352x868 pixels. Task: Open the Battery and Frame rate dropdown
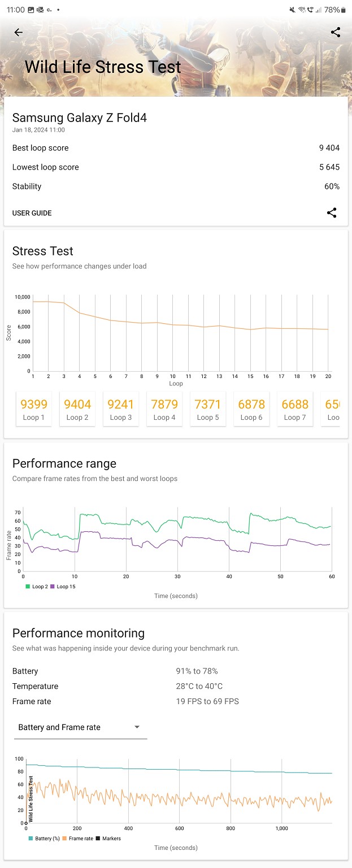click(80, 727)
